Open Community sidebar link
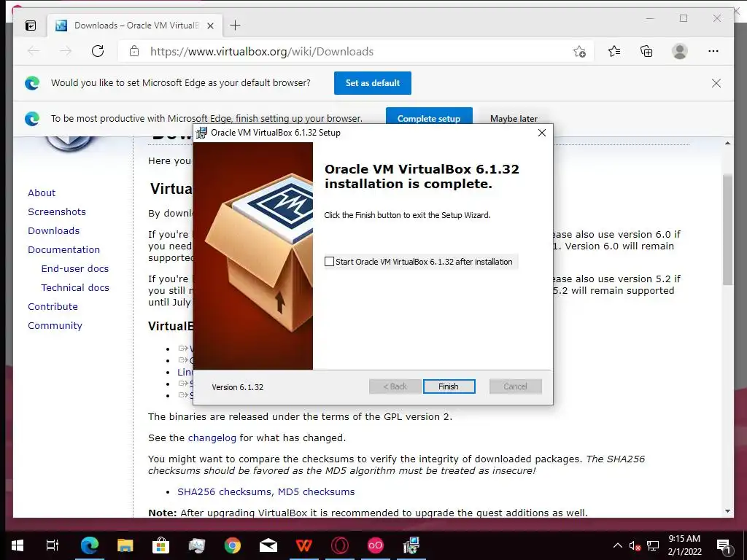Viewport: 747px width, 560px height. click(x=55, y=326)
